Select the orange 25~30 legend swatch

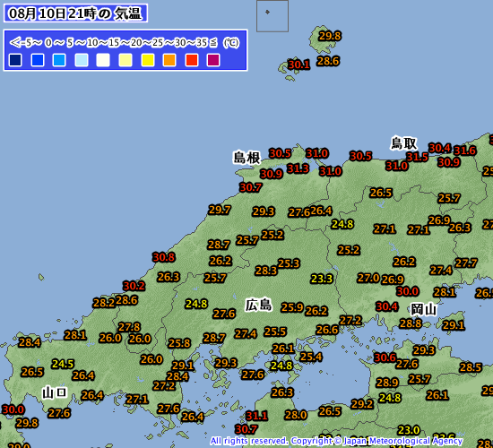169,60
